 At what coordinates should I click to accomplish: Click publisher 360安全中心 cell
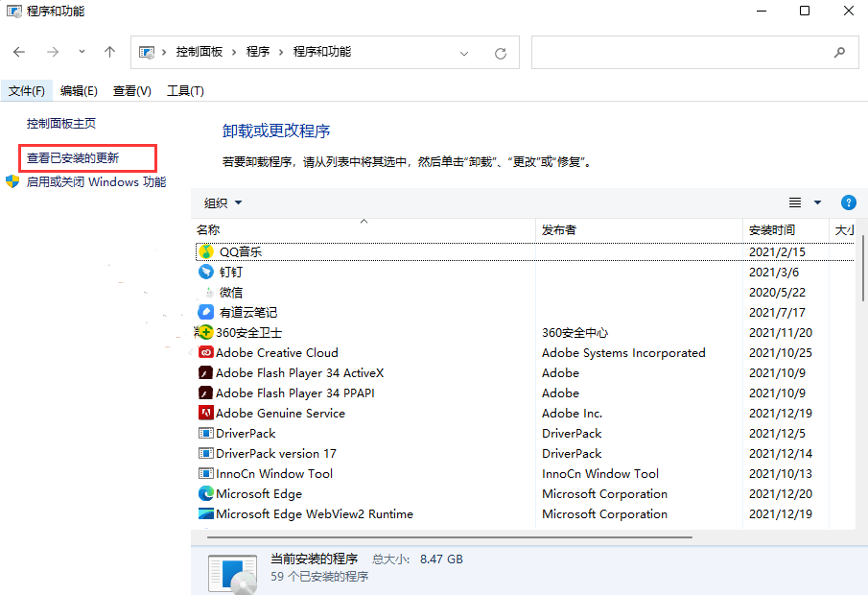point(575,333)
